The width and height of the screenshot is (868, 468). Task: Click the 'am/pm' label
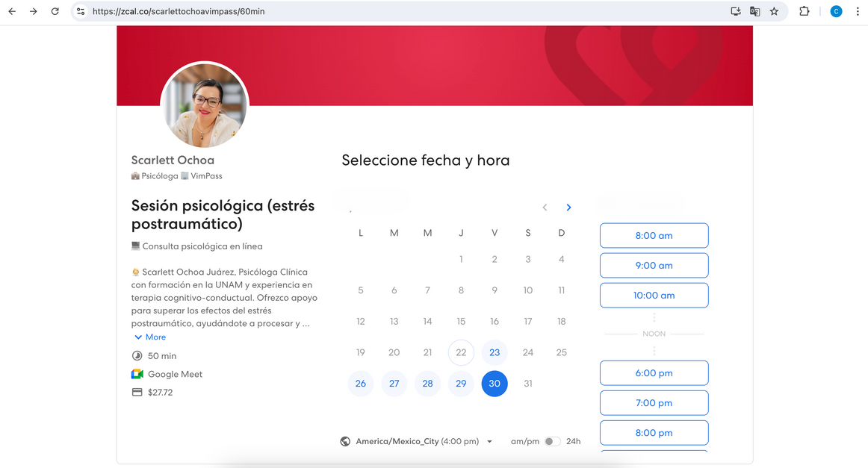point(525,441)
